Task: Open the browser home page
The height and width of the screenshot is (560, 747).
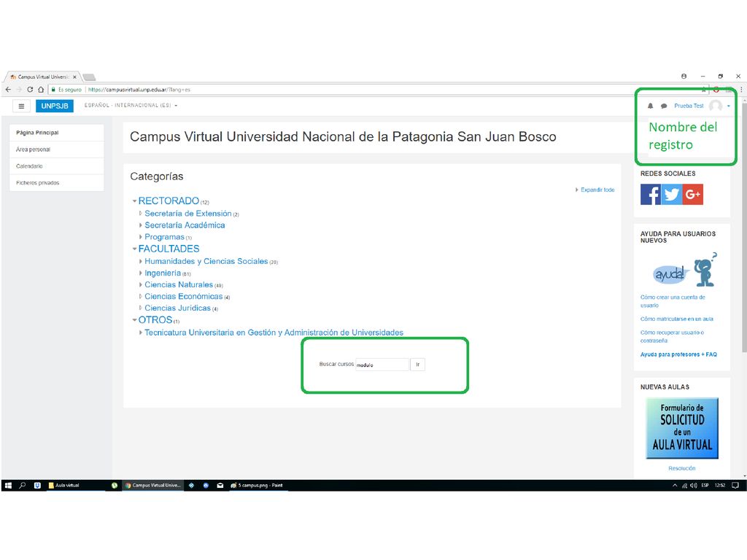Action: (x=41, y=90)
